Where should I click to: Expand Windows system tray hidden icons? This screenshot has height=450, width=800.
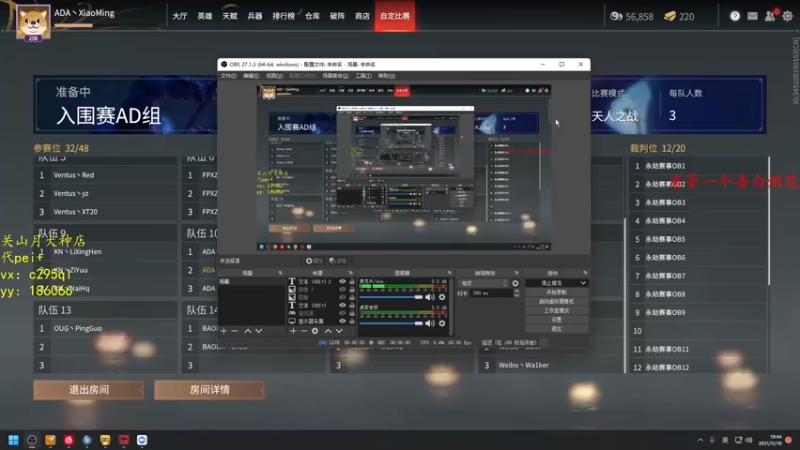(x=700, y=440)
